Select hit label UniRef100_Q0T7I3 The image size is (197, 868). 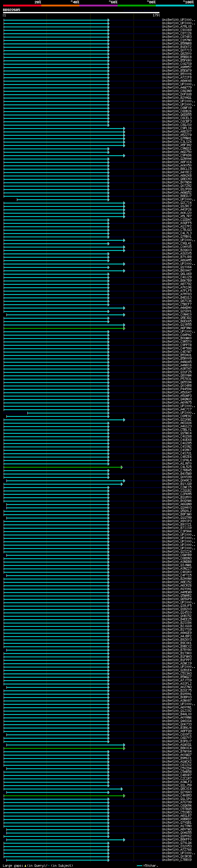[177, 50]
